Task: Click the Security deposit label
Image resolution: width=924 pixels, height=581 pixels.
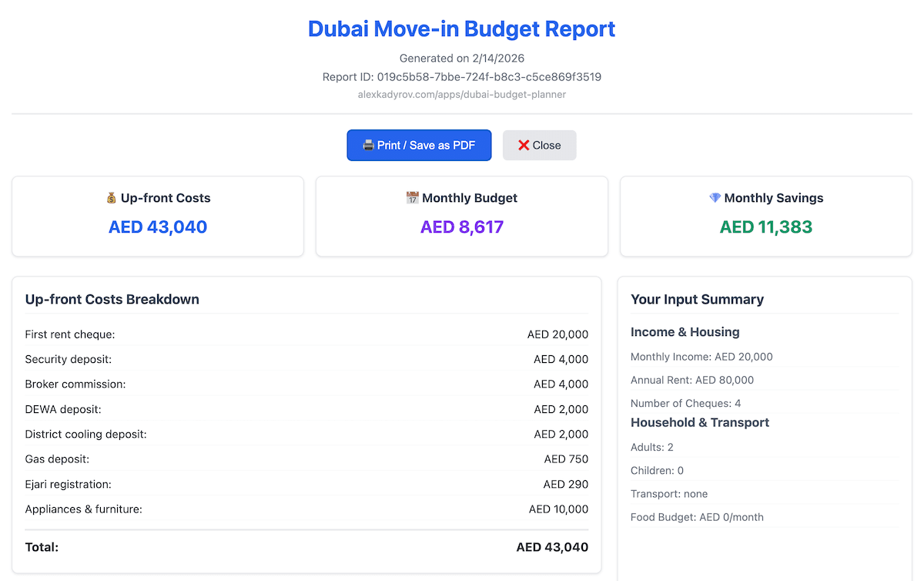Action: tap(69, 359)
